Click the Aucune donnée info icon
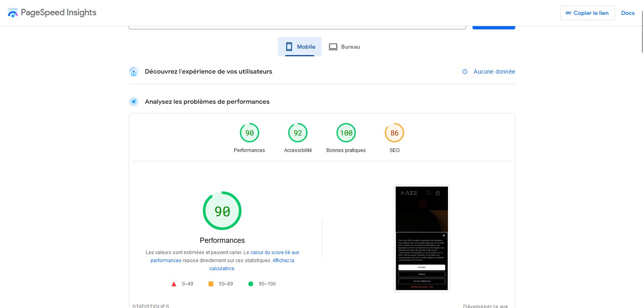The width and height of the screenshot is (644, 308). (465, 72)
